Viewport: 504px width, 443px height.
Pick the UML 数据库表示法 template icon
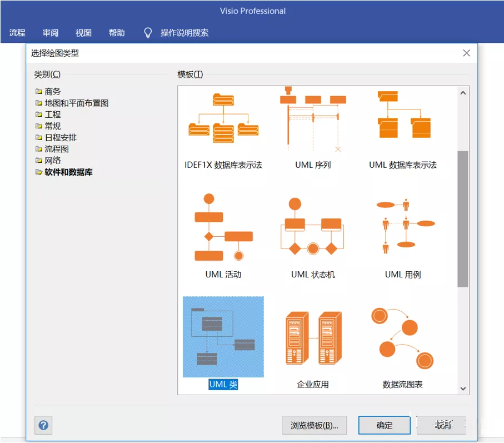pyautogui.click(x=404, y=115)
